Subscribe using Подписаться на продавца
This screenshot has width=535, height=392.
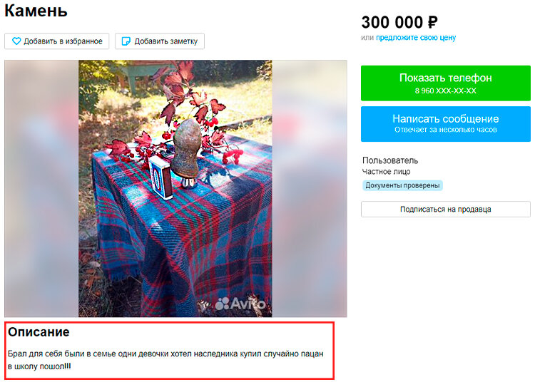(x=446, y=209)
